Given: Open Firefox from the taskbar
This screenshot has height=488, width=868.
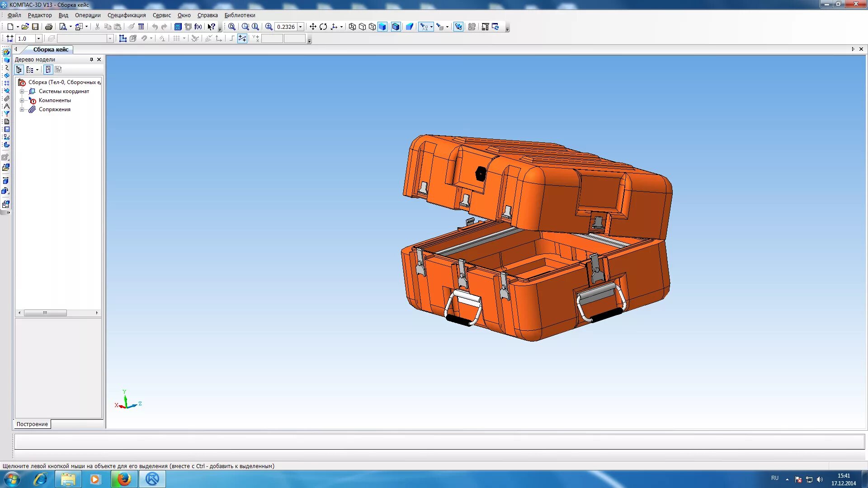Looking at the screenshot, I should pos(124,479).
